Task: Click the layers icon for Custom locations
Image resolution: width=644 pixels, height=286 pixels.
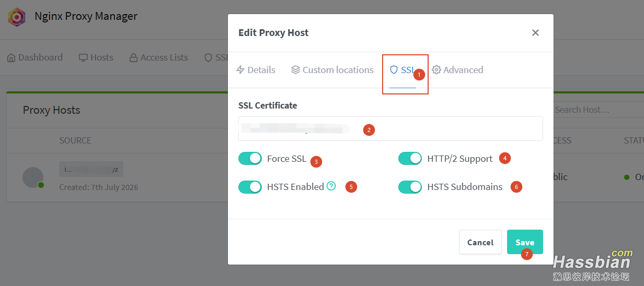Action: [295, 70]
